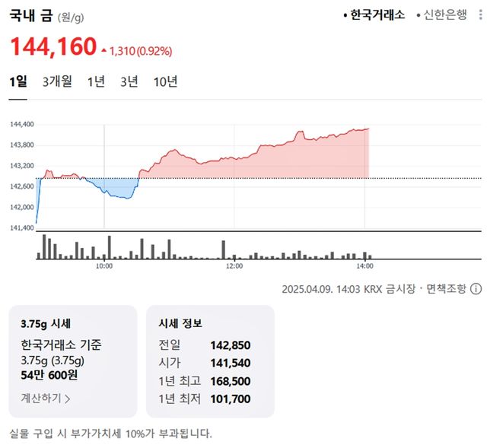
Task: Click the 12:00 time axis label
Action: click(x=234, y=266)
